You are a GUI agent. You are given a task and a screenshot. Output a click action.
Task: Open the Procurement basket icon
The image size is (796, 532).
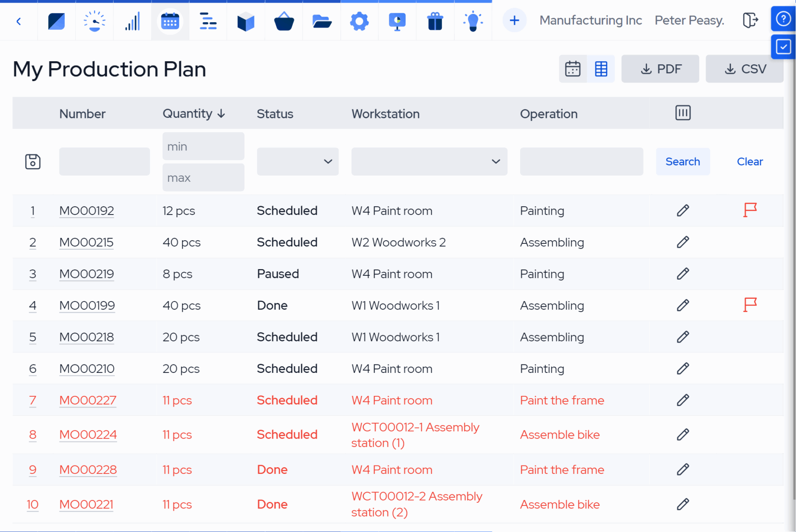tap(283, 20)
